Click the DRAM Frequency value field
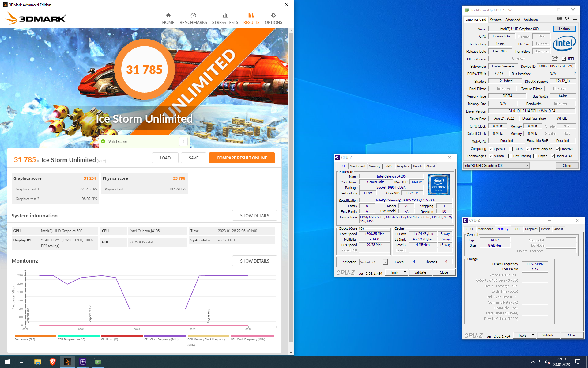588x368 pixels. (535, 264)
